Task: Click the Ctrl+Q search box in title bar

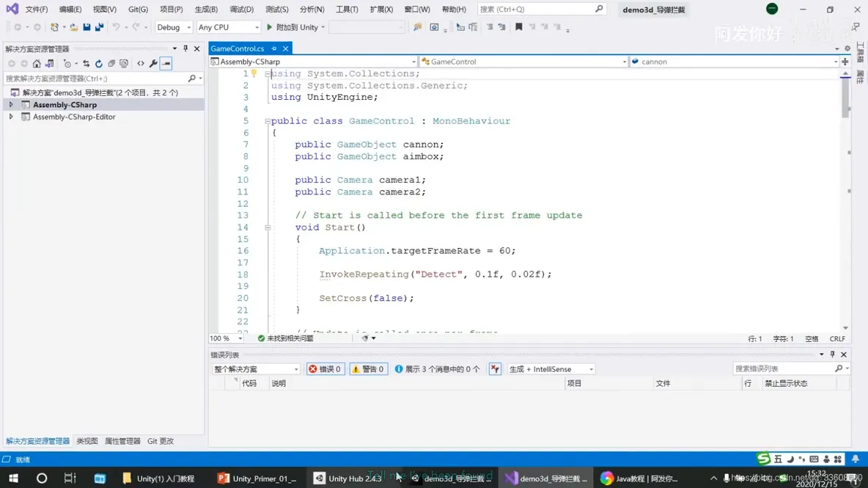Action: tap(541, 10)
